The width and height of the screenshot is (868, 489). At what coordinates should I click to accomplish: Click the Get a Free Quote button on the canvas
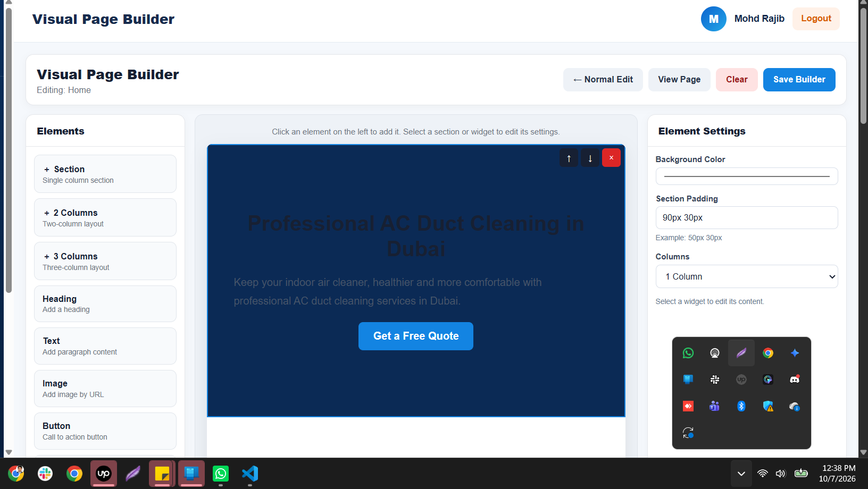[x=416, y=336]
